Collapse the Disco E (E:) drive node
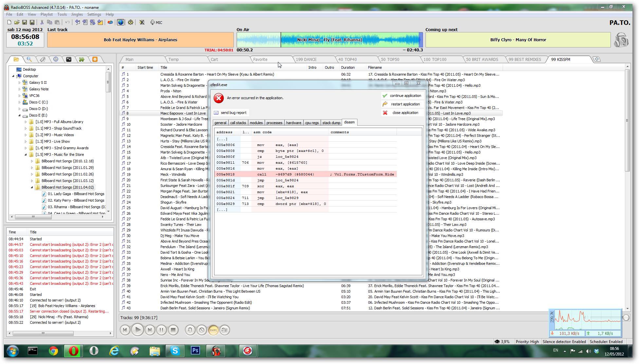 [x=19, y=115]
